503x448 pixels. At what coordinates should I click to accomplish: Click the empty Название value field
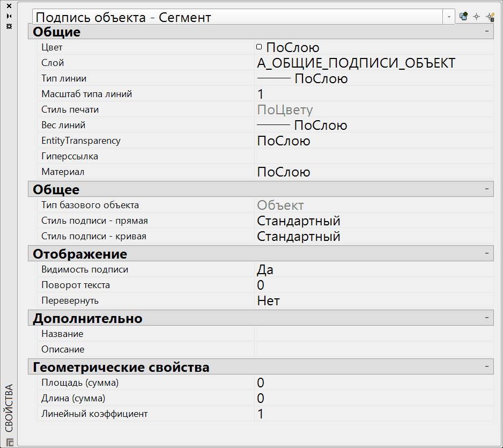pos(373,334)
